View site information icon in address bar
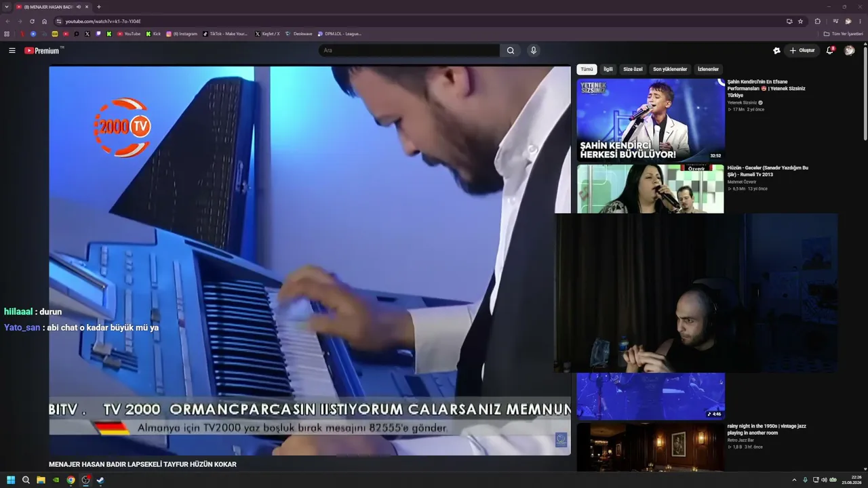 [59, 21]
